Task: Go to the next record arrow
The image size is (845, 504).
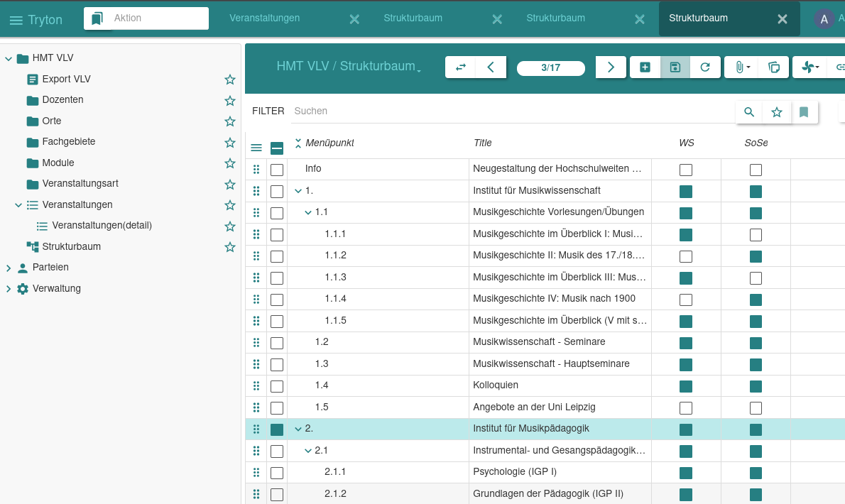Action: [x=611, y=67]
